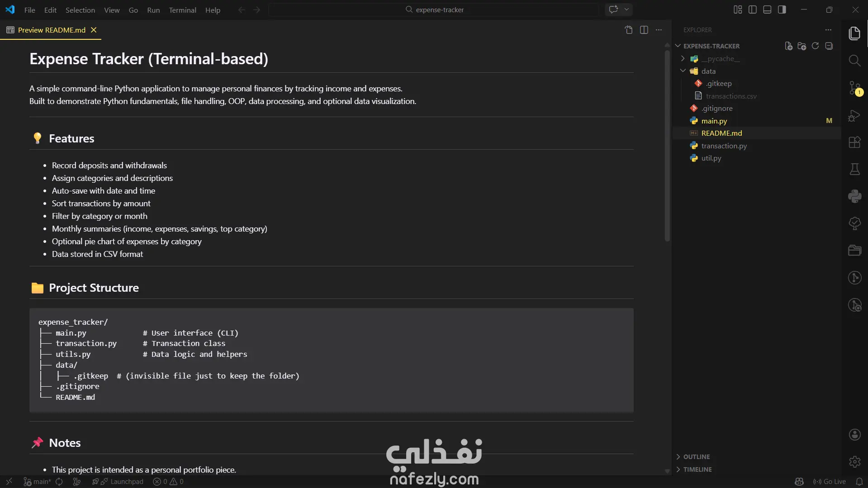
Task: Collapse the data folder
Action: click(683, 71)
